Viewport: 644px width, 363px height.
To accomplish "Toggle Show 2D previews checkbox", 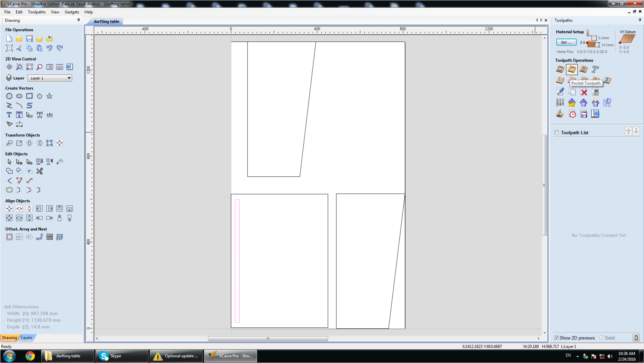I will point(557,338).
